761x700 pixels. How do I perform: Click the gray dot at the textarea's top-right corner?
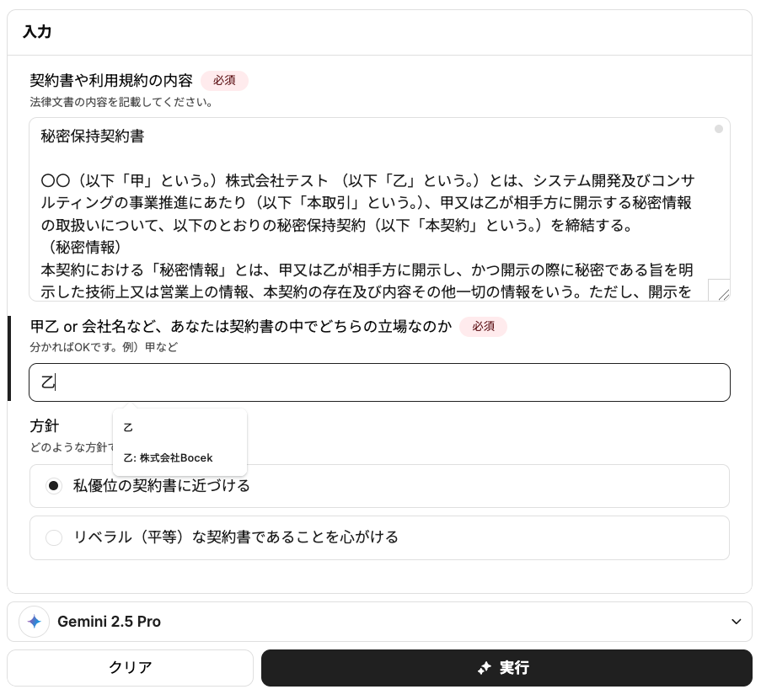pos(718,129)
